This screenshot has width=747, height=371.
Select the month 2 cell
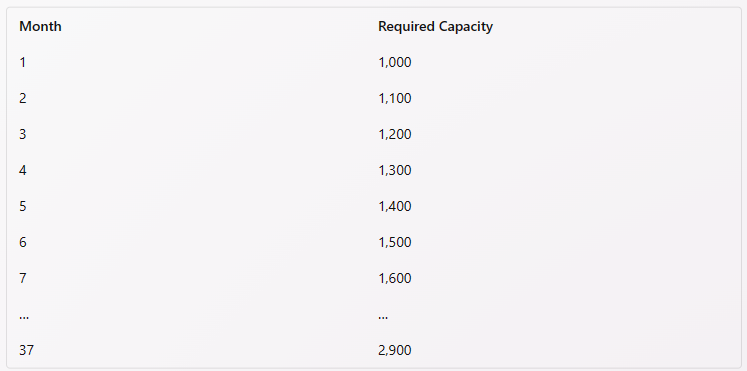tap(22, 98)
